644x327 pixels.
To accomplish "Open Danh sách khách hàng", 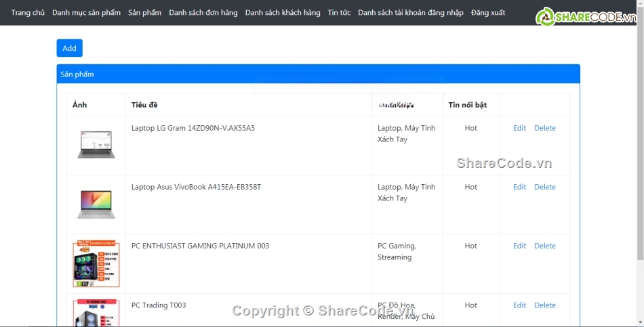I will [x=283, y=13].
